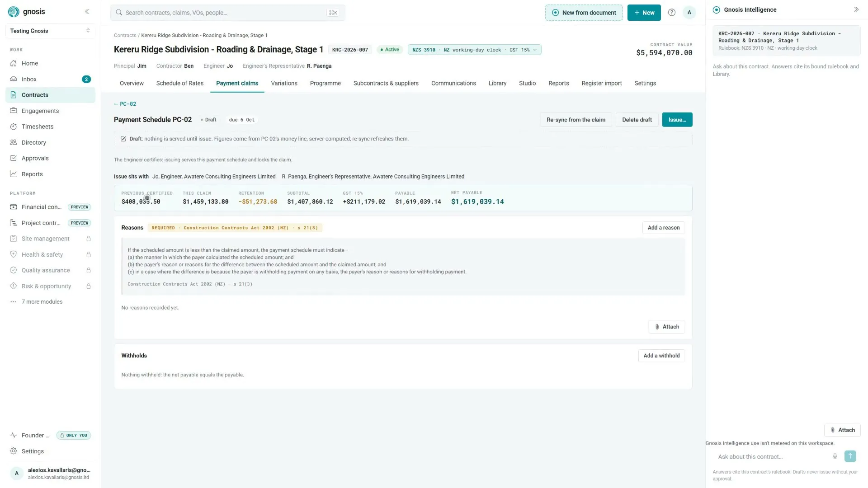Click Attach in the Reasons section

pyautogui.click(x=667, y=327)
